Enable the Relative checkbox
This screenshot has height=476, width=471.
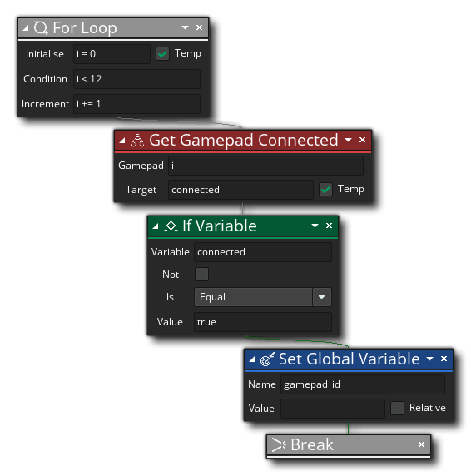point(397,408)
